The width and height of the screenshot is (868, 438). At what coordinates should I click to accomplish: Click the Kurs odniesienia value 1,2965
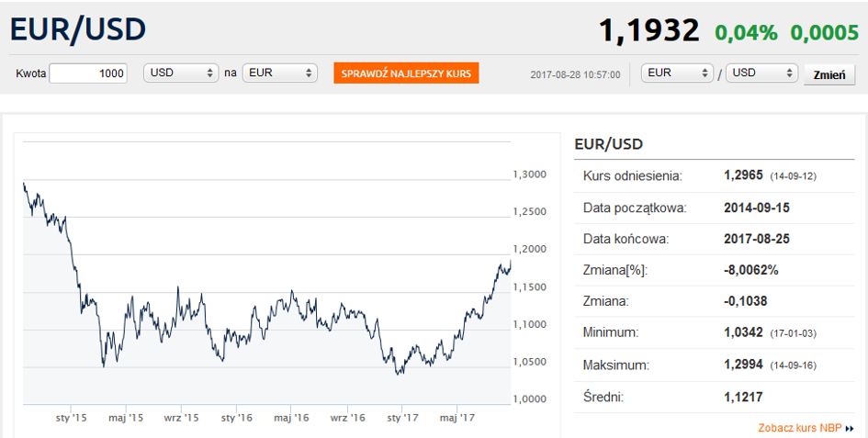pyautogui.click(x=745, y=175)
